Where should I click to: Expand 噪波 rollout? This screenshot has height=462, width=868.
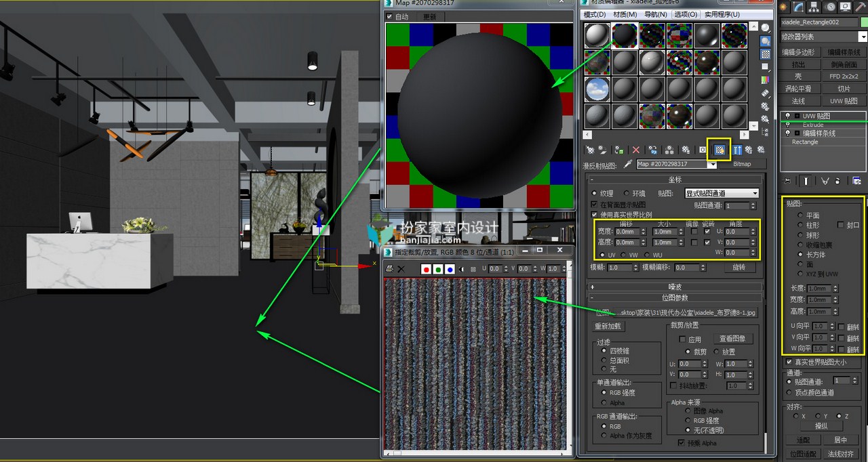(675, 287)
